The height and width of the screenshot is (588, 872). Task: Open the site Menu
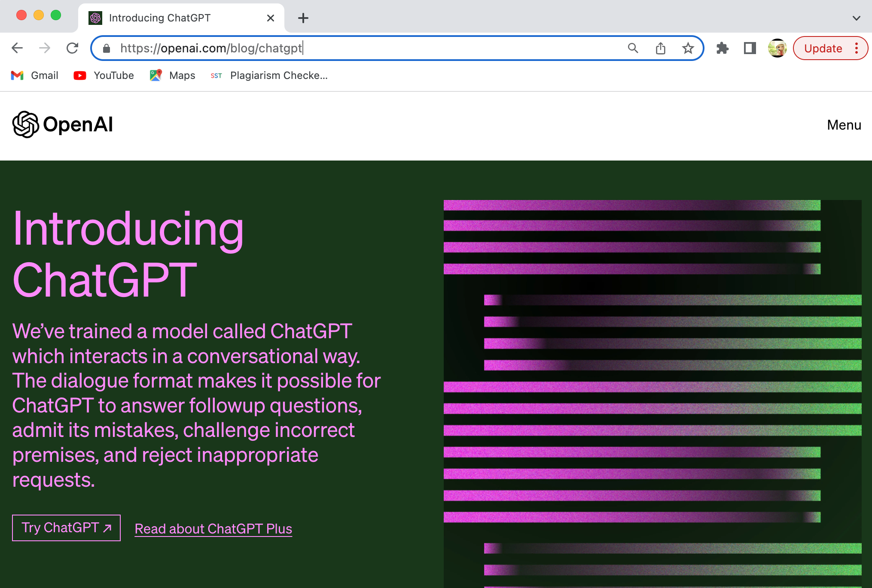tap(844, 125)
